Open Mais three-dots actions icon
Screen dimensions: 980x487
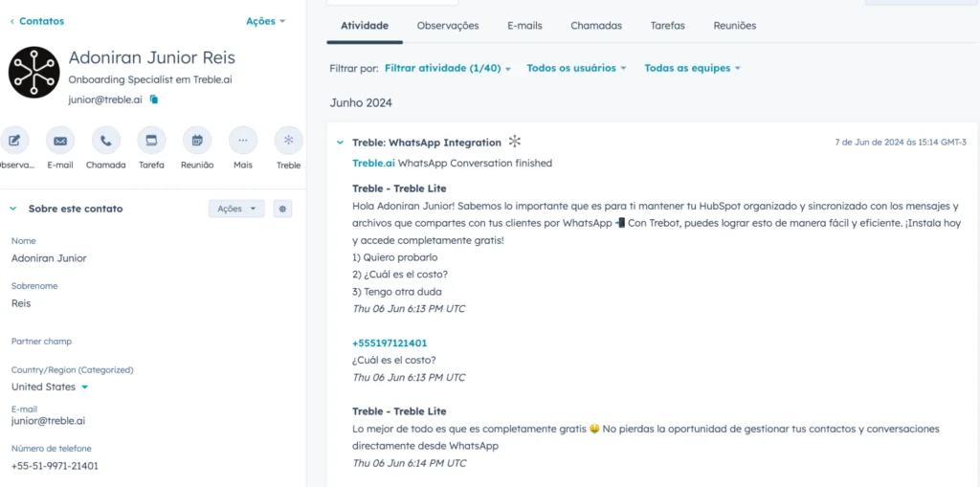243,141
